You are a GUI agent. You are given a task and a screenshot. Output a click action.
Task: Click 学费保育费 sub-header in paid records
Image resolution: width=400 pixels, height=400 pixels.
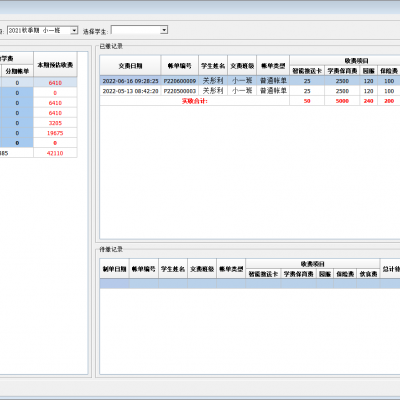pyautogui.click(x=342, y=71)
